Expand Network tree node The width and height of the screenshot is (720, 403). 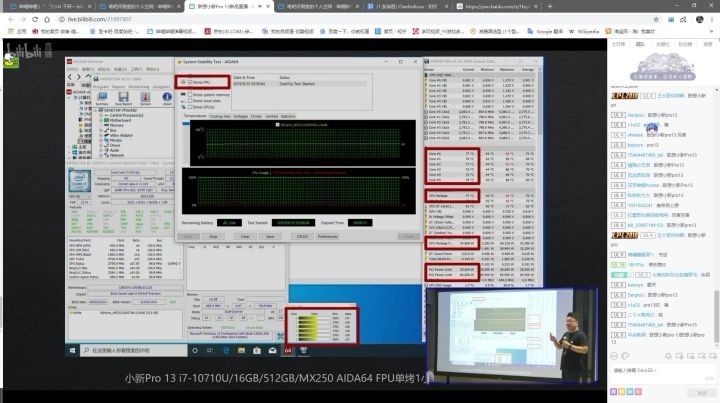[x=101, y=156]
